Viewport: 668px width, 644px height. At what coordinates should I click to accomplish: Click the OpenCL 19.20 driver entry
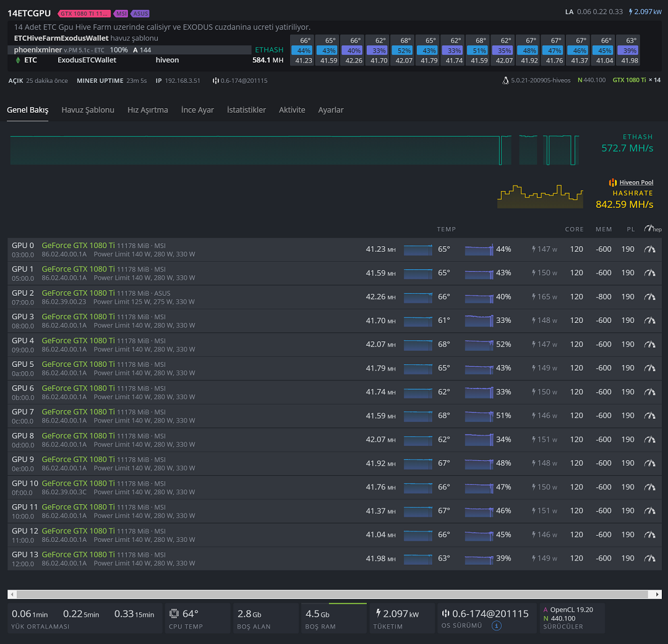[568, 610]
